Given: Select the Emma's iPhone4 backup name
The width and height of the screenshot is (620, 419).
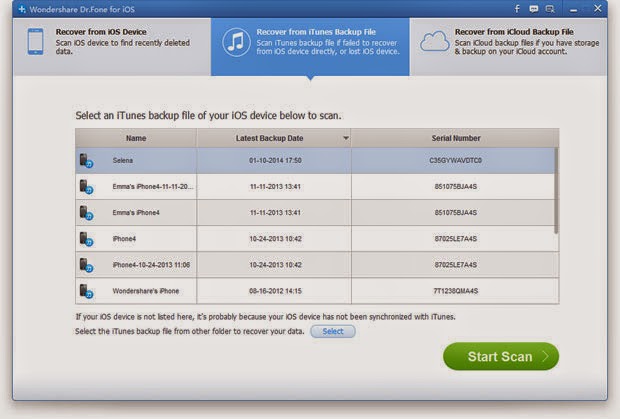Looking at the screenshot, I should click(136, 213).
